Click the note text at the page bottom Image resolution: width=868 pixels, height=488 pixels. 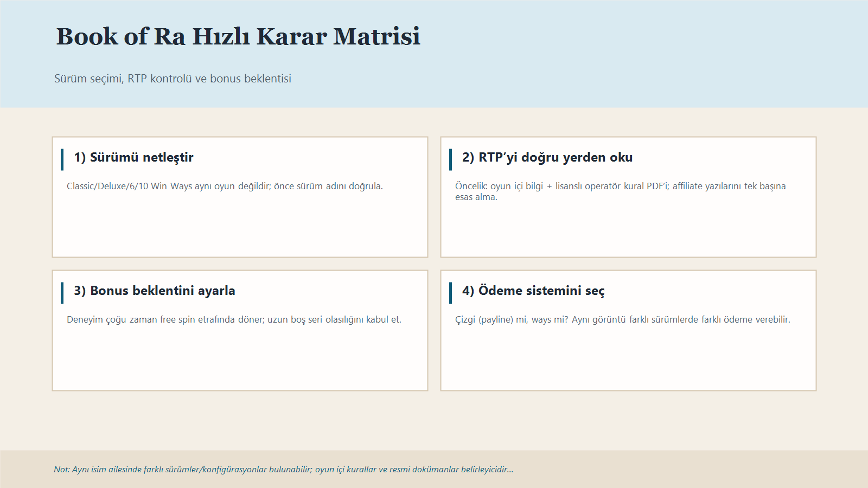(283, 470)
